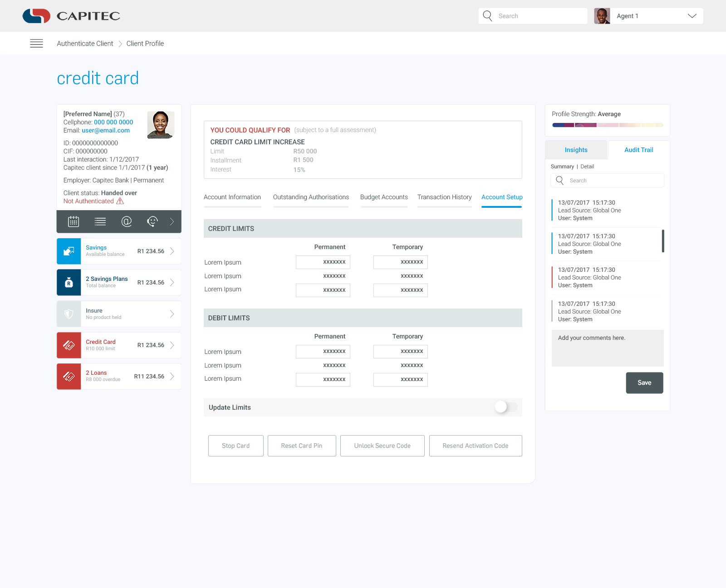Switch to the Insights tab

click(x=576, y=150)
